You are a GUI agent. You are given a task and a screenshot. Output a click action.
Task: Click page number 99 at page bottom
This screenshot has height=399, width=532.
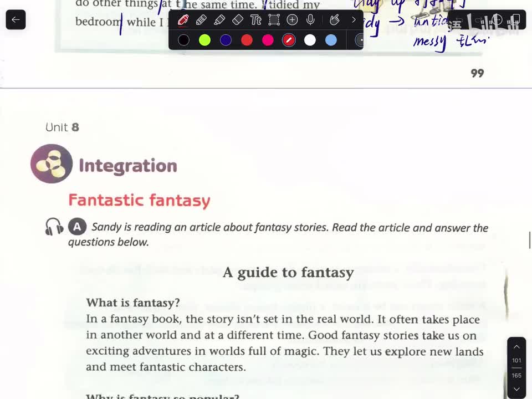pyautogui.click(x=477, y=73)
